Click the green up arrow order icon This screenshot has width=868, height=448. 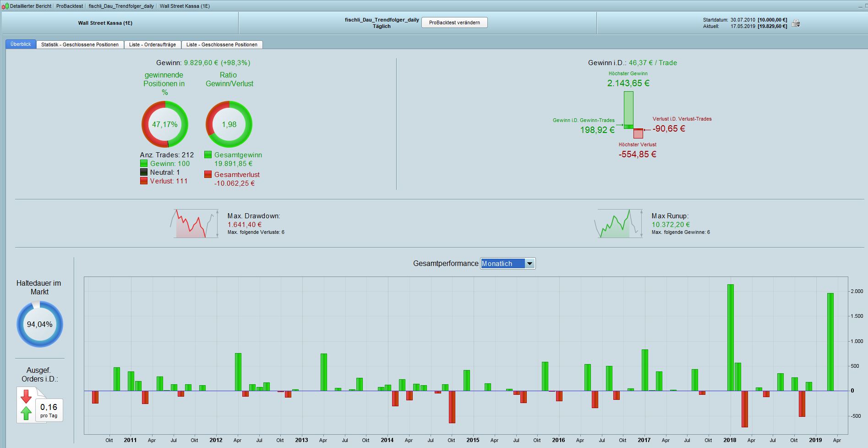pos(26,413)
